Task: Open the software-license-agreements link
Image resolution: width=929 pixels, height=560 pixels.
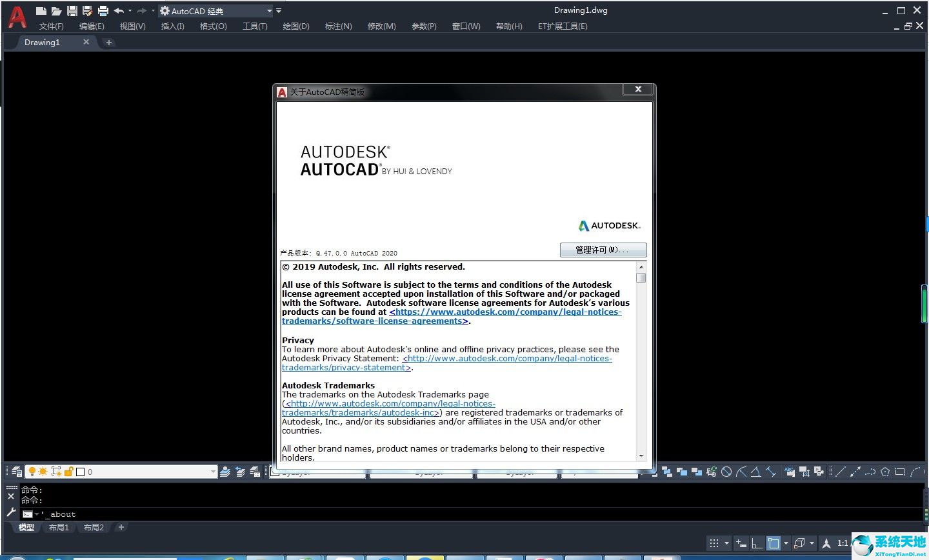Action: click(x=452, y=317)
